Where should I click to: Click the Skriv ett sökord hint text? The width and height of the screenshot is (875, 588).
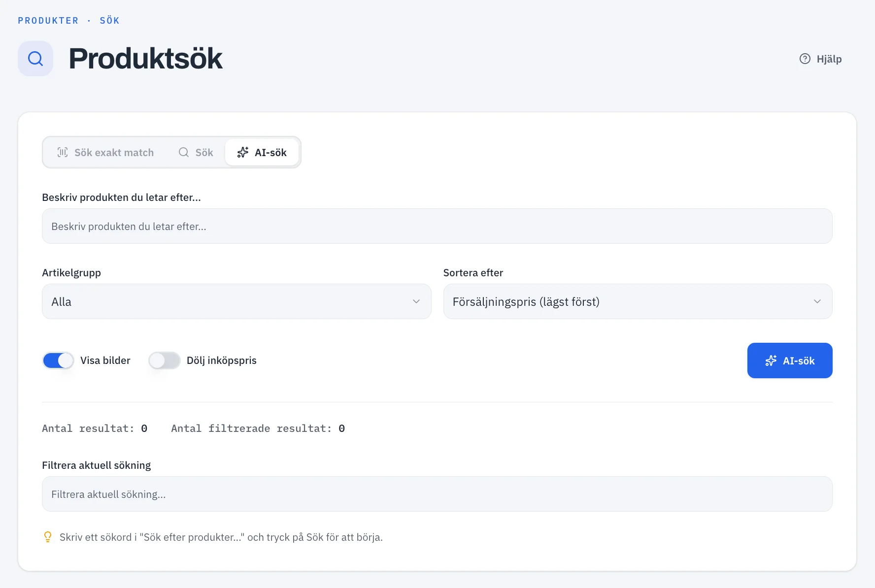[221, 537]
